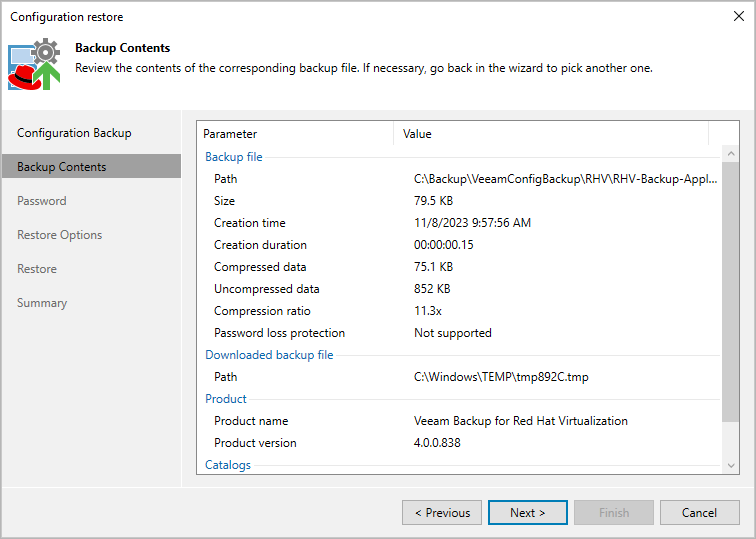Screen dimensions: 756x539
Task: Open the Summary wizard step
Action: [42, 303]
